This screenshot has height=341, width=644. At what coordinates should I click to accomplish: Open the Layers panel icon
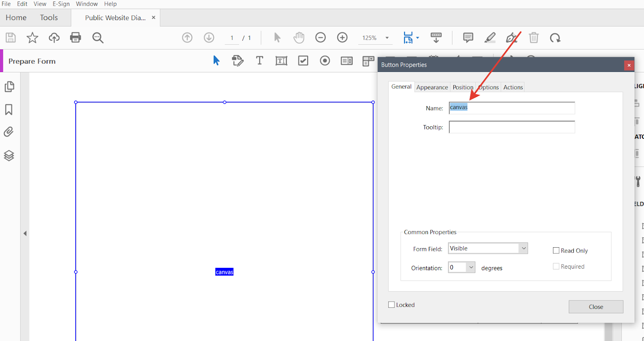[x=9, y=156]
